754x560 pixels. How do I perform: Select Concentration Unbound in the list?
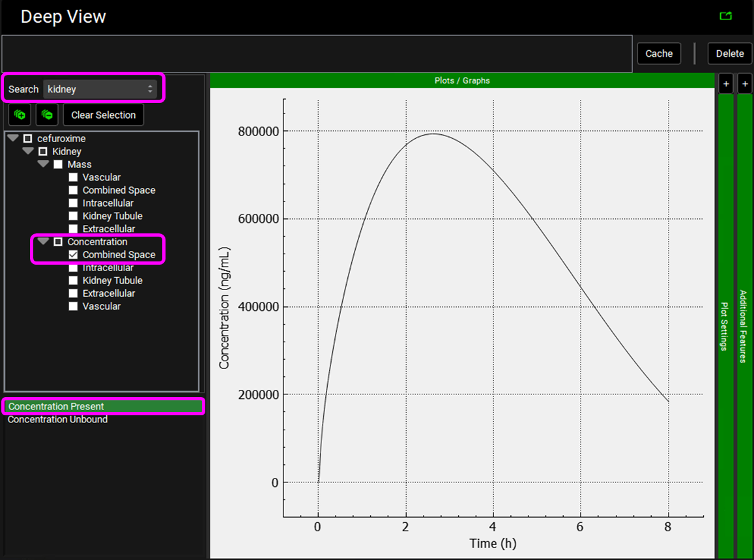(57, 420)
